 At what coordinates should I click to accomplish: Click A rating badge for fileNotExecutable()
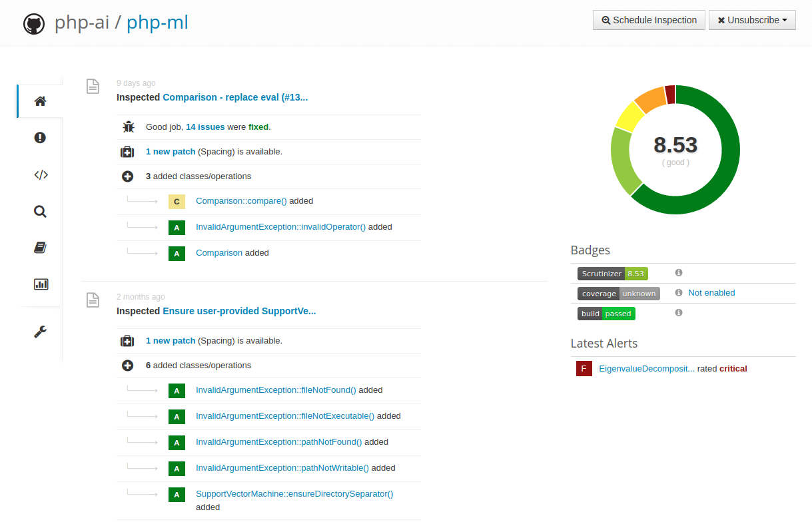[177, 417]
